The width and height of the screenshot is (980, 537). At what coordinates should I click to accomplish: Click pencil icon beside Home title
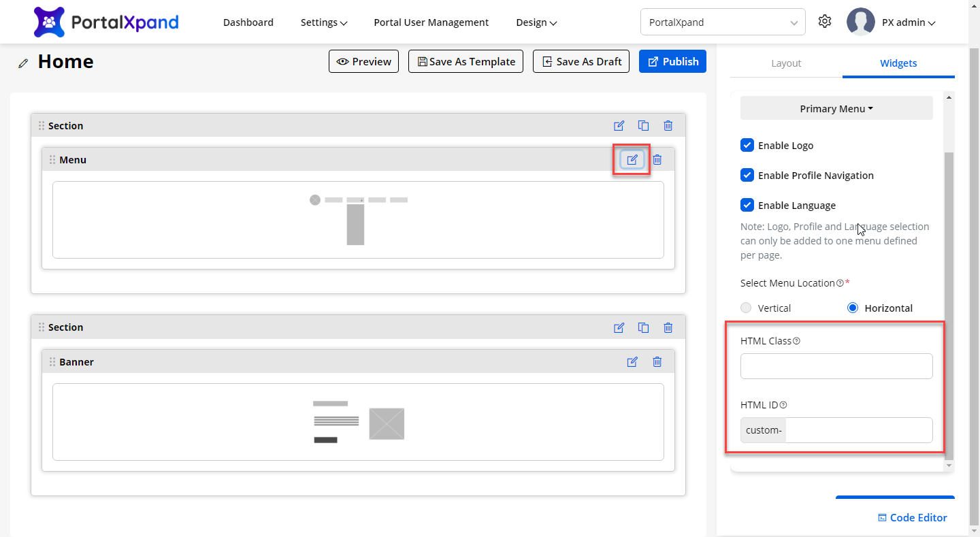click(x=24, y=63)
